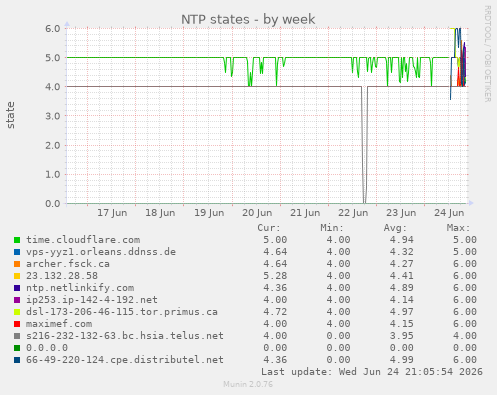497x395 pixels.
Task: Select the 0.0.0.0 legend label
Action: (x=47, y=348)
